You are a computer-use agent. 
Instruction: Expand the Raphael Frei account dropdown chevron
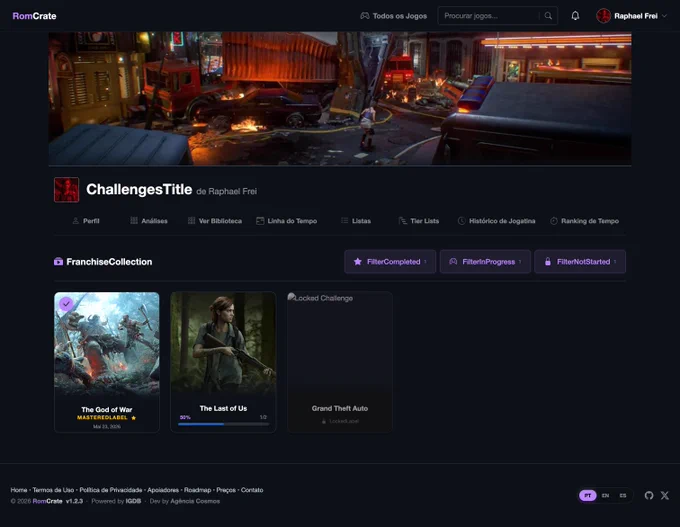[664, 16]
